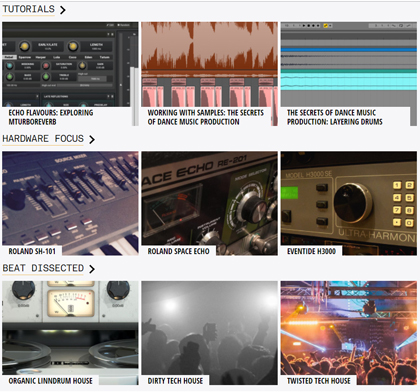Screen dimensions: 420x392
Task: Open the Beat Dissected section heading
Action: (x=43, y=268)
